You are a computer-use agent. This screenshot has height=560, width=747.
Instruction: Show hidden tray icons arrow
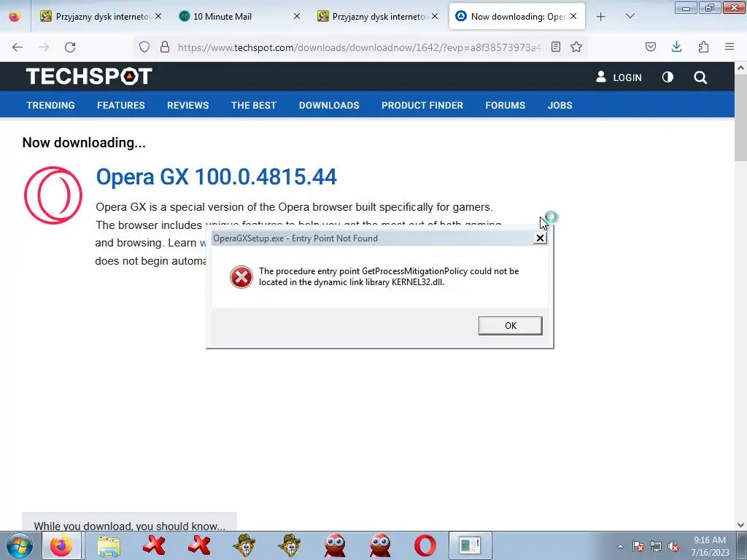tap(620, 546)
